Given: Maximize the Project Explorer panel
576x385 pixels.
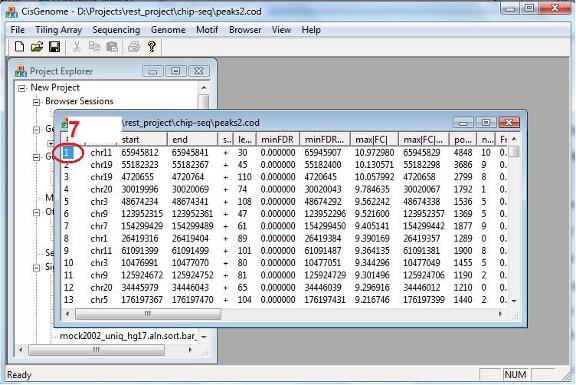Looking at the screenshot, I should coord(176,71).
